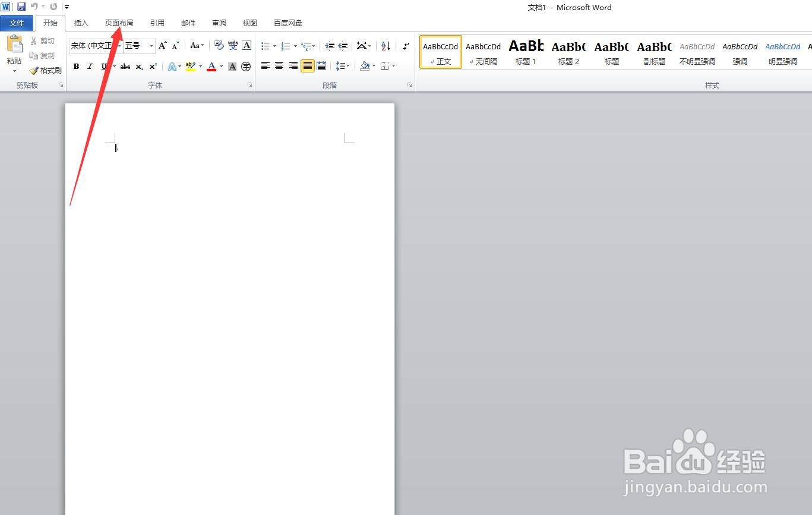Image resolution: width=812 pixels, height=515 pixels.
Task: Open the font size dropdown (五号)
Action: click(x=151, y=46)
